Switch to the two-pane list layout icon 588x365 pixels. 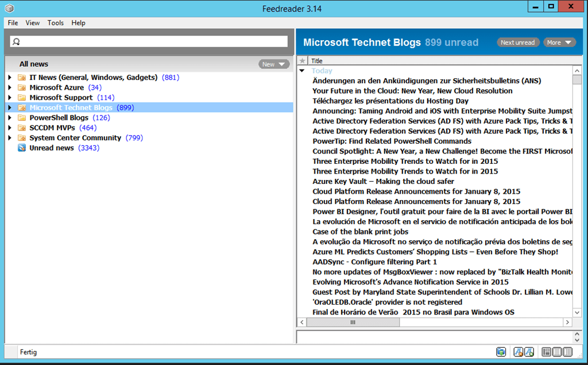coord(568,352)
